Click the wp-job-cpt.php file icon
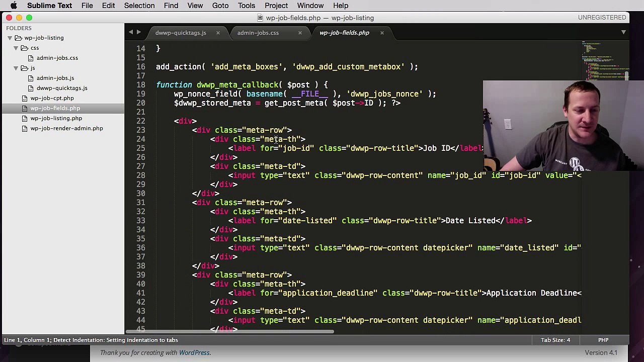Image resolution: width=644 pixels, height=362 pixels. [x=25, y=98]
